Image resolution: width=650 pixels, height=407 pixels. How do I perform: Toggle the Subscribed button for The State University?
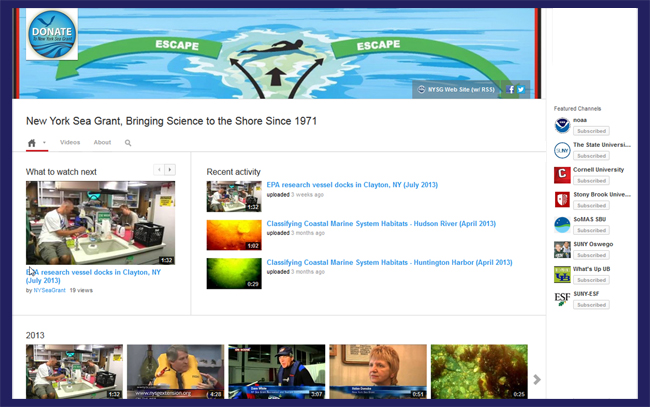tap(591, 156)
